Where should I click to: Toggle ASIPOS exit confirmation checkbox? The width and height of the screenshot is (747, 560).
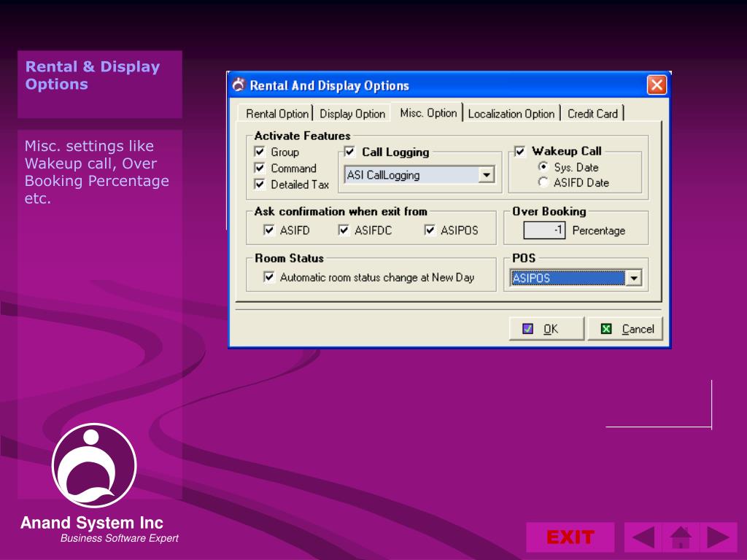pos(430,230)
